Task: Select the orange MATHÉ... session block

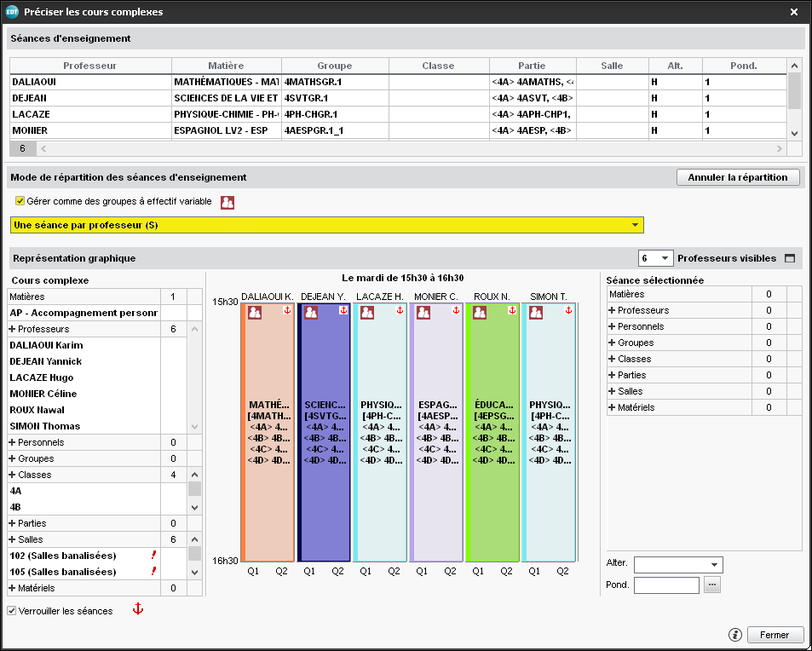Action: pyautogui.click(x=268, y=432)
